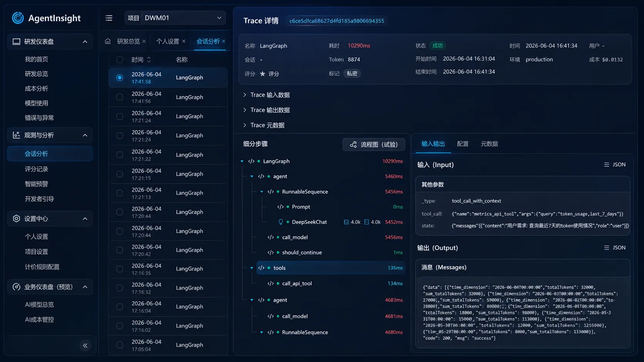The height and width of the screenshot is (362, 644).
Task: Open 评分记录 sidebar link
Action: pyautogui.click(x=37, y=169)
